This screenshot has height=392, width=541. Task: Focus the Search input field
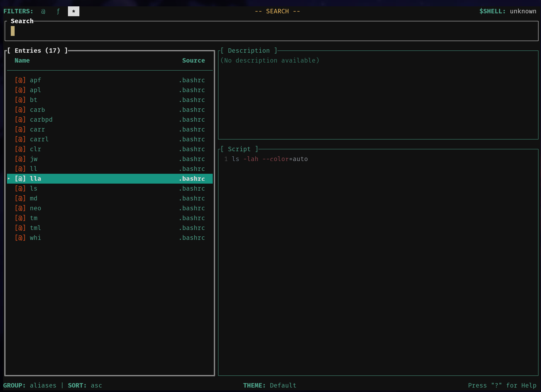pos(271,31)
